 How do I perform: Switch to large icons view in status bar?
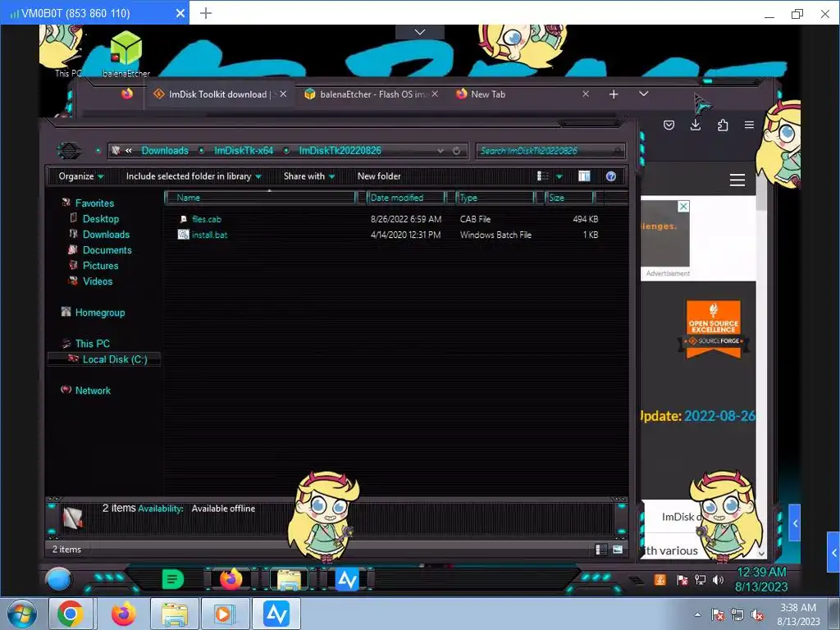(618, 549)
